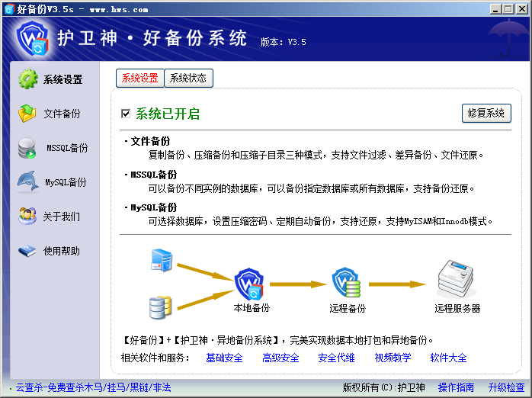Screen dimensions: 532x398
Task: Switch to the 系统设置 tab
Action: [139, 78]
